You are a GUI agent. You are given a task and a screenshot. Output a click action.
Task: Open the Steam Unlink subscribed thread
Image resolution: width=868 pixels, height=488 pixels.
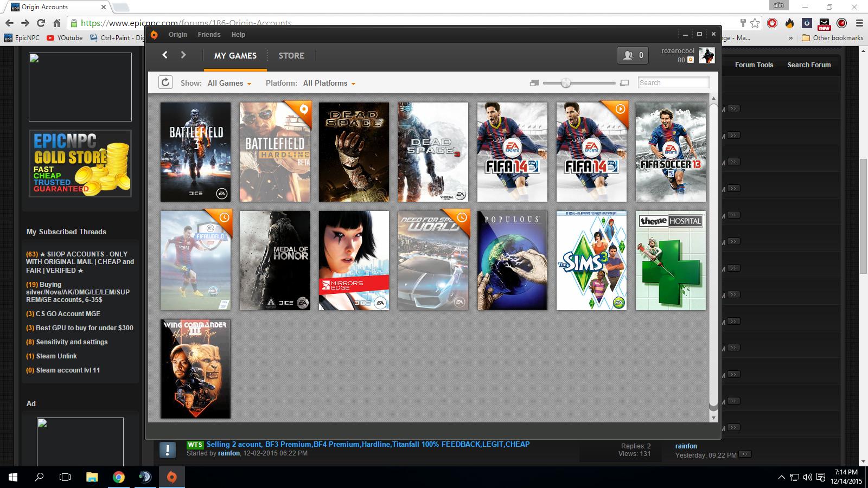pos(56,356)
